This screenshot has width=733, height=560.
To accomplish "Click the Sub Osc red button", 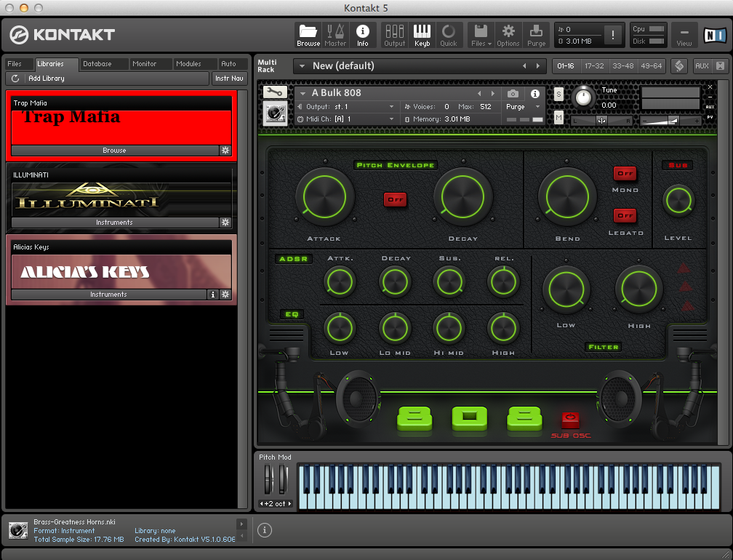I will 570,420.
